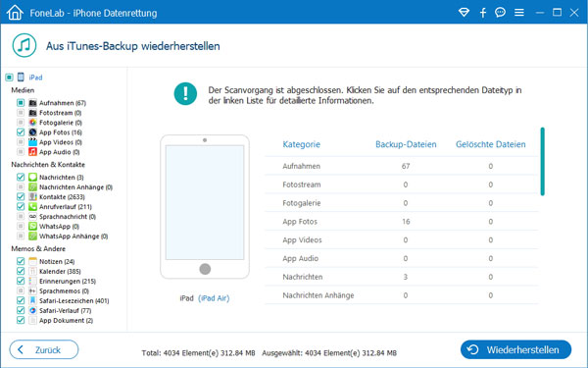The image size is (588, 368).
Task: Click the Gelöschte Dateien column header
Action: point(491,144)
